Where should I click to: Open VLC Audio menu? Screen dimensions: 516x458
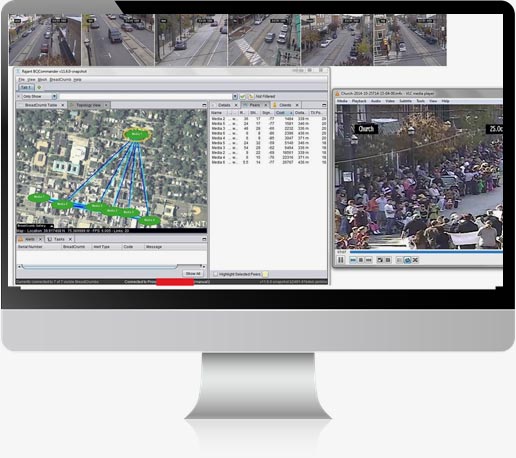coord(376,101)
